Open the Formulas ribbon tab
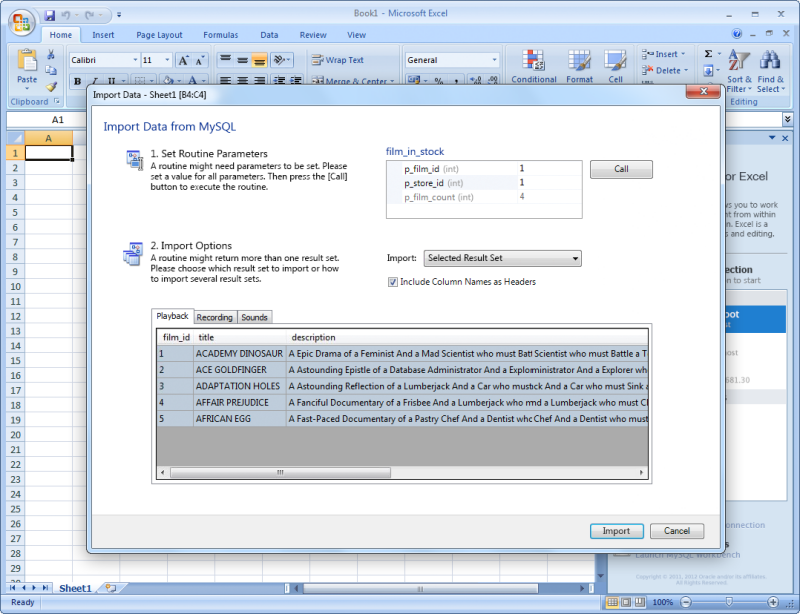 tap(220, 35)
